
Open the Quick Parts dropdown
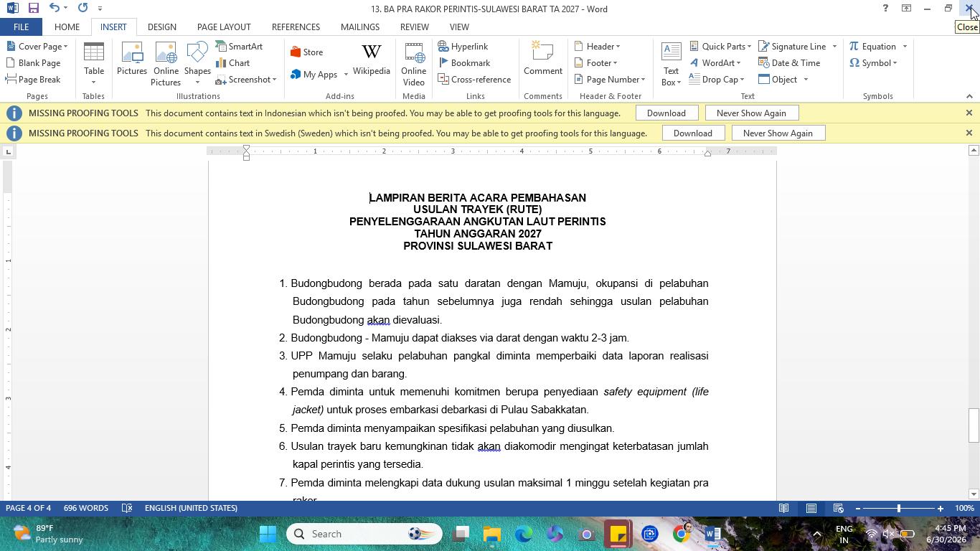point(720,46)
